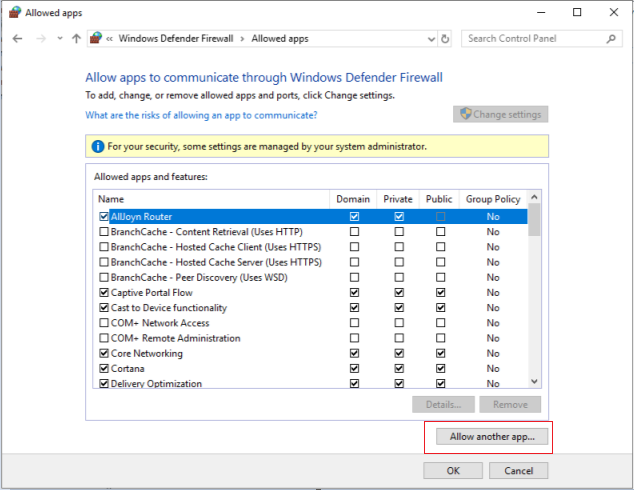Refresh the Allowed apps page
Screen dimensions: 634x490
(x=445, y=39)
